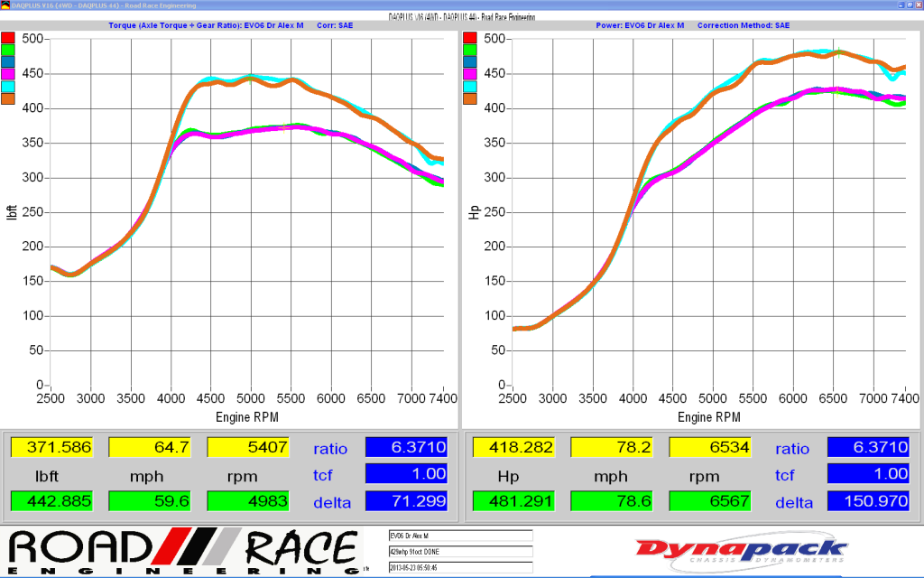This screenshot has width=924, height=578.
Task: Click the 'Correction Method: SAE' label
Action: coord(744,25)
